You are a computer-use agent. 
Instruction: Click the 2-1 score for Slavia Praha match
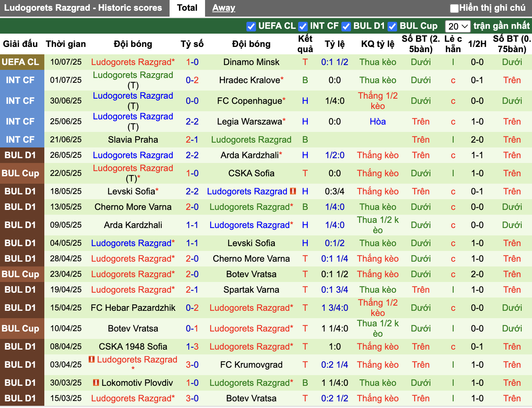point(192,140)
